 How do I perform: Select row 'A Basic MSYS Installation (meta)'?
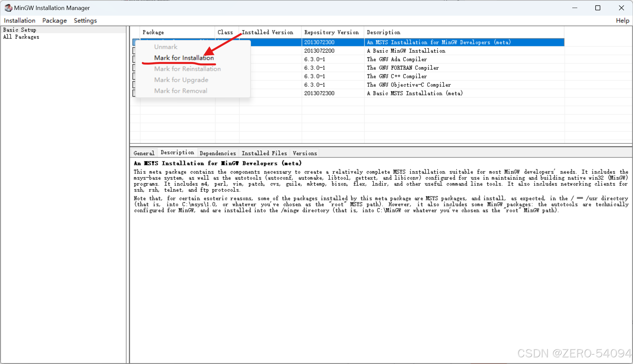tap(415, 93)
